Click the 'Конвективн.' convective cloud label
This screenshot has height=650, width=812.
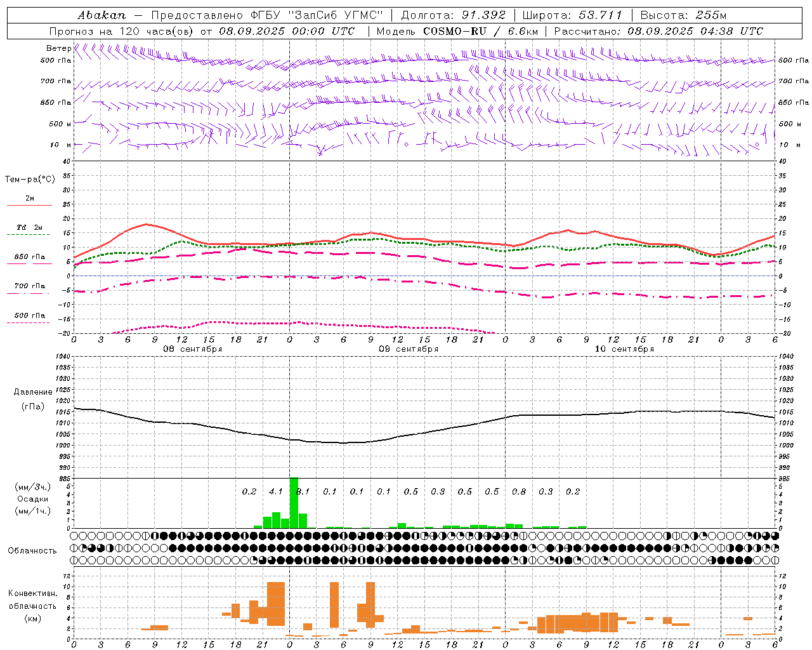coord(33,594)
